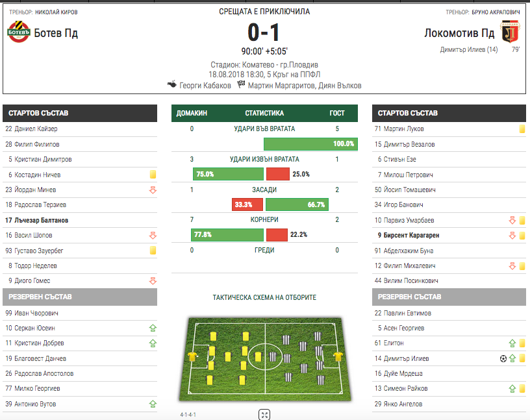Click the Lokomotiv Plovdiv club crest

coord(510,32)
